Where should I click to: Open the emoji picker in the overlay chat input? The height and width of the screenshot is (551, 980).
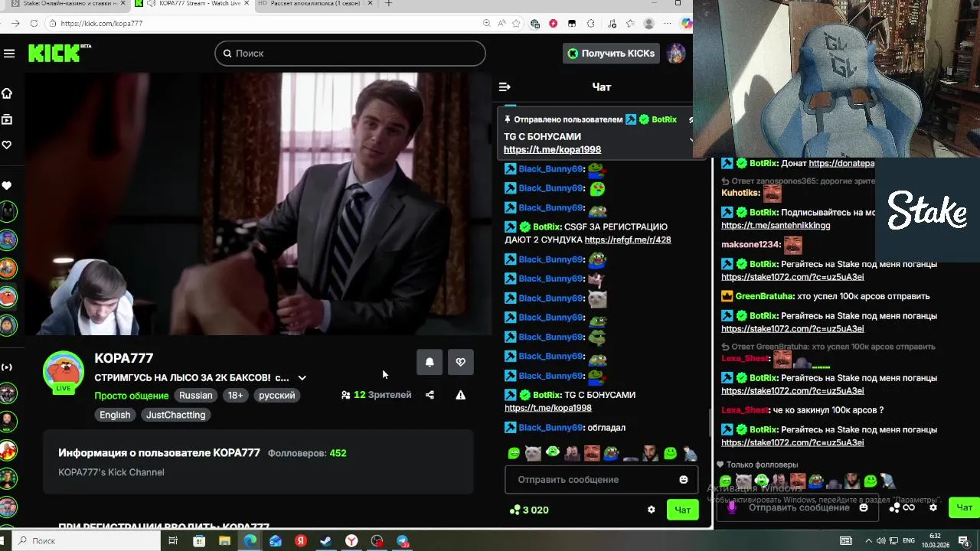864,507
